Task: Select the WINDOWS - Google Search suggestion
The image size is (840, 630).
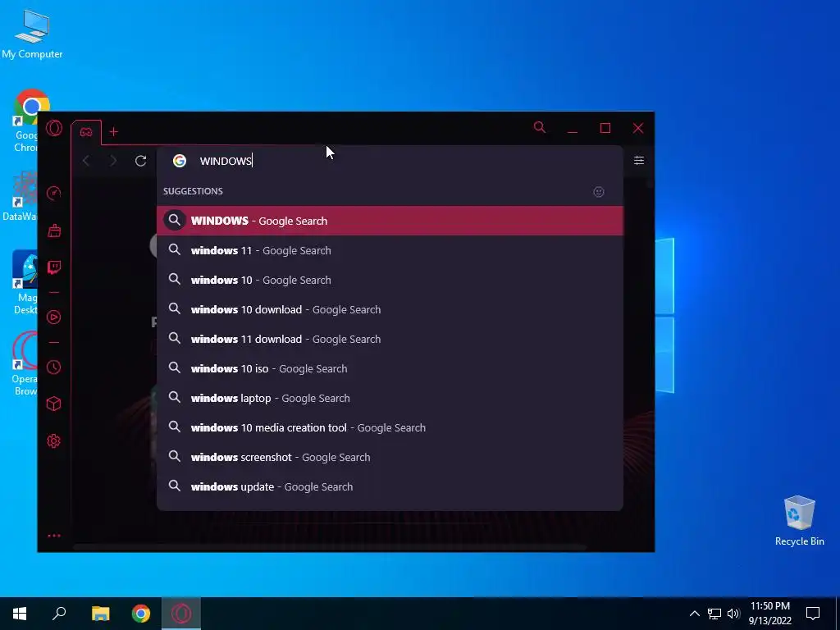Action: (x=390, y=221)
